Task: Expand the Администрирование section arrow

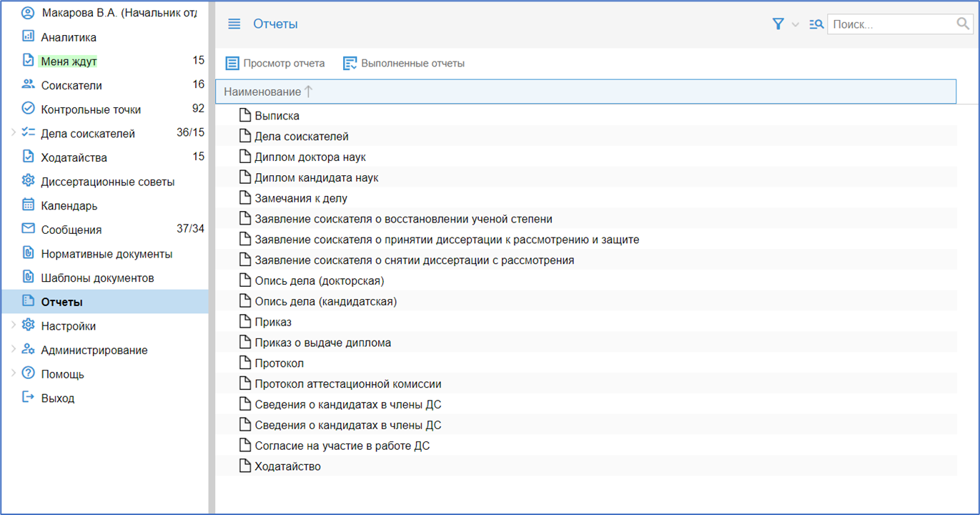Action: (x=13, y=350)
